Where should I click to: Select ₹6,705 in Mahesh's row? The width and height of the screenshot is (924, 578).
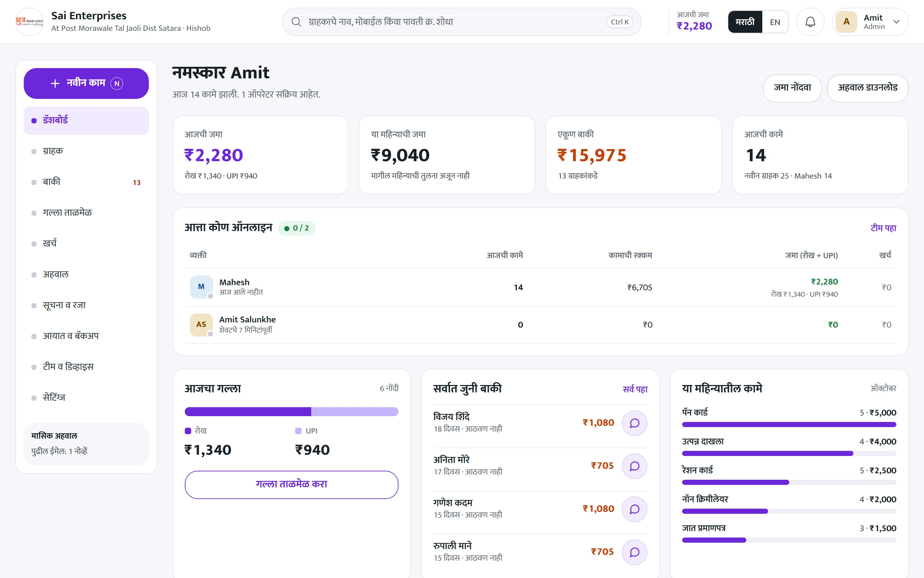click(x=639, y=287)
